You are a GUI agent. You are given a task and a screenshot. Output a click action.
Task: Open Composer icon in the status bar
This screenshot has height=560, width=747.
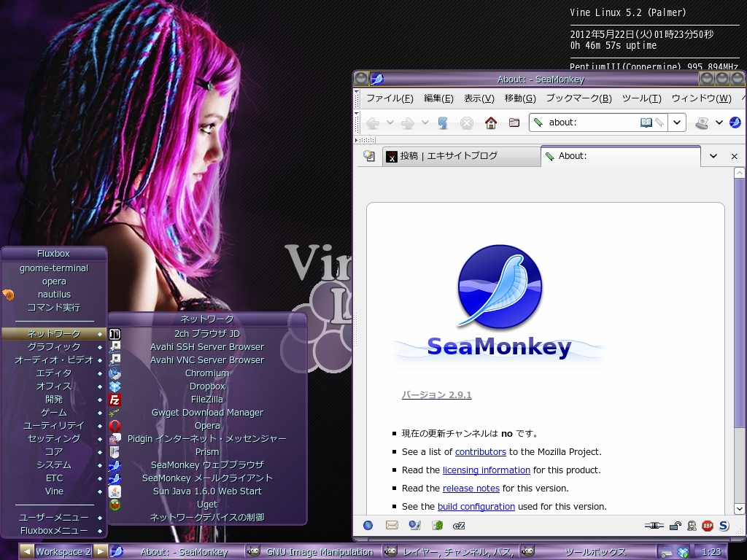click(414, 525)
